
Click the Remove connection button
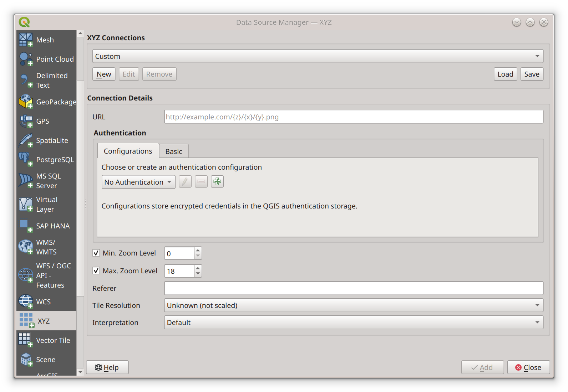coord(159,74)
